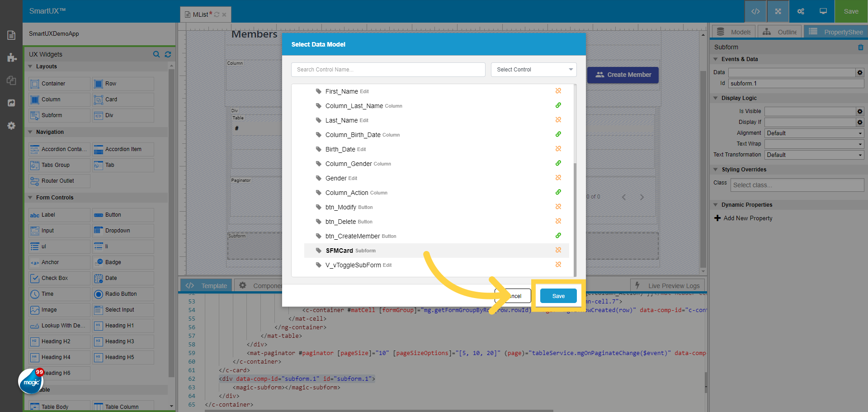Toggle the link icon for First_Name Edit
The height and width of the screenshot is (412, 868).
[x=558, y=91]
